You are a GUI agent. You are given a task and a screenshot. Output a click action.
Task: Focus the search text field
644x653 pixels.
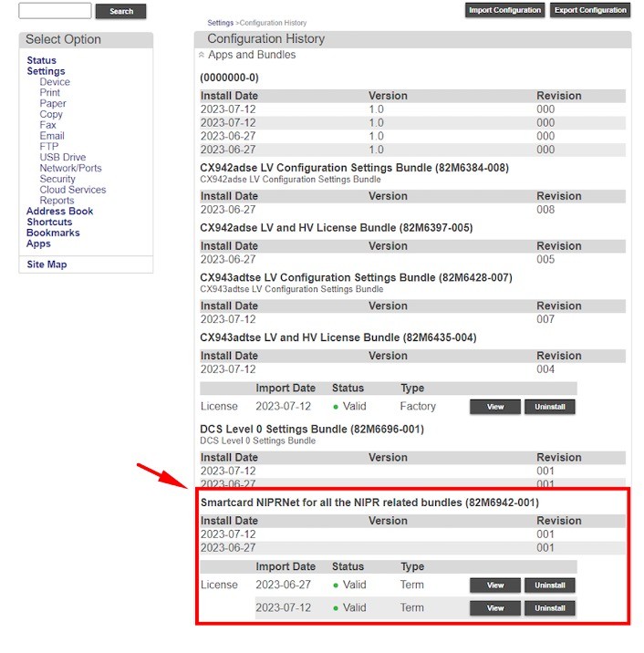coord(55,11)
